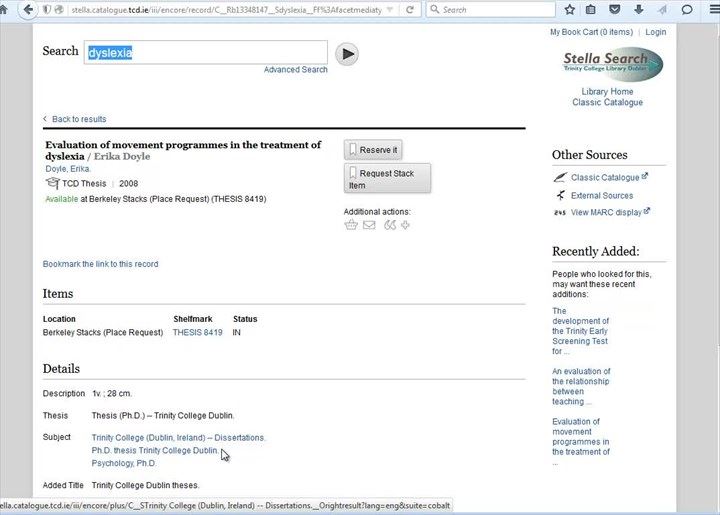Click the export down-arrow icon under Additional actions
720x515 pixels.
tap(405, 225)
